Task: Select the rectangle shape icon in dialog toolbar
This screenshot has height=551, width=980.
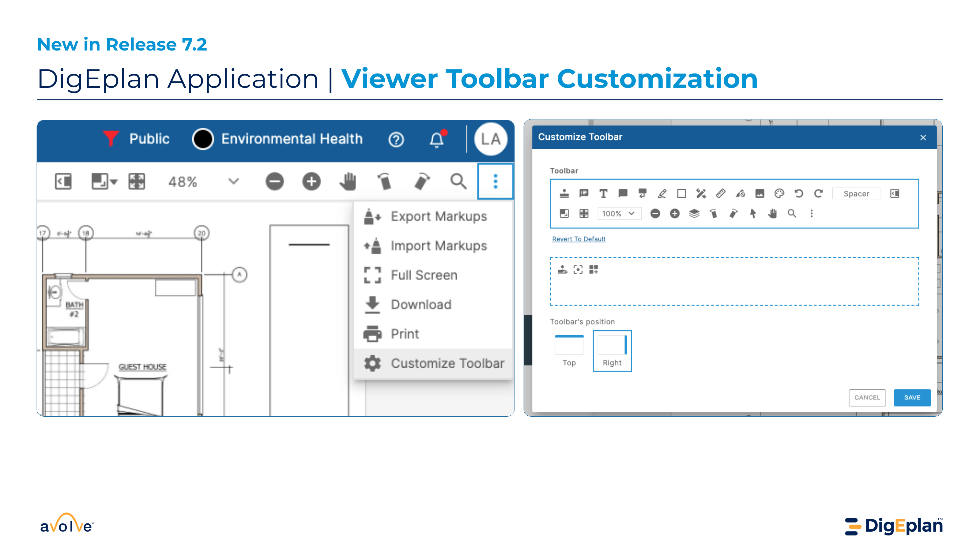Action: pyautogui.click(x=681, y=193)
